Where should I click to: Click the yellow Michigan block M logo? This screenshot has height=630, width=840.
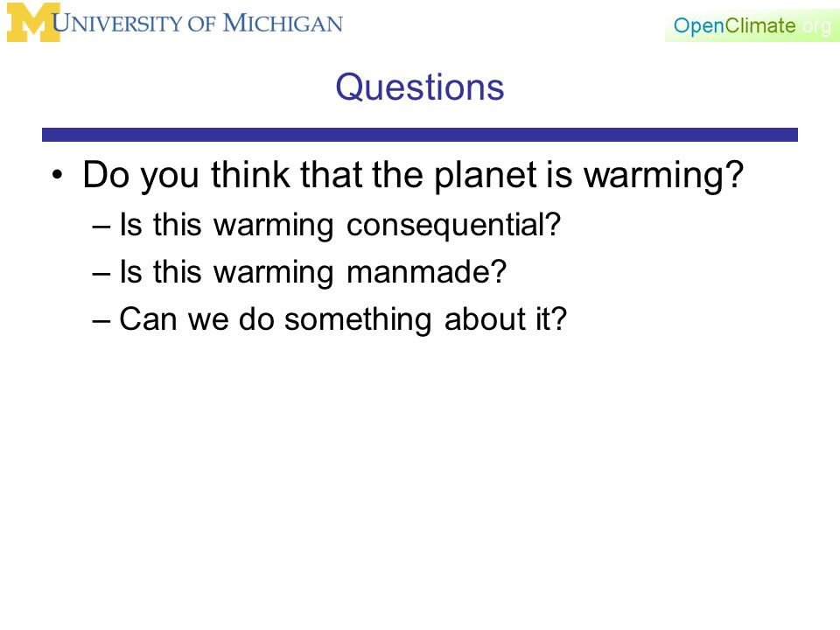[33, 22]
